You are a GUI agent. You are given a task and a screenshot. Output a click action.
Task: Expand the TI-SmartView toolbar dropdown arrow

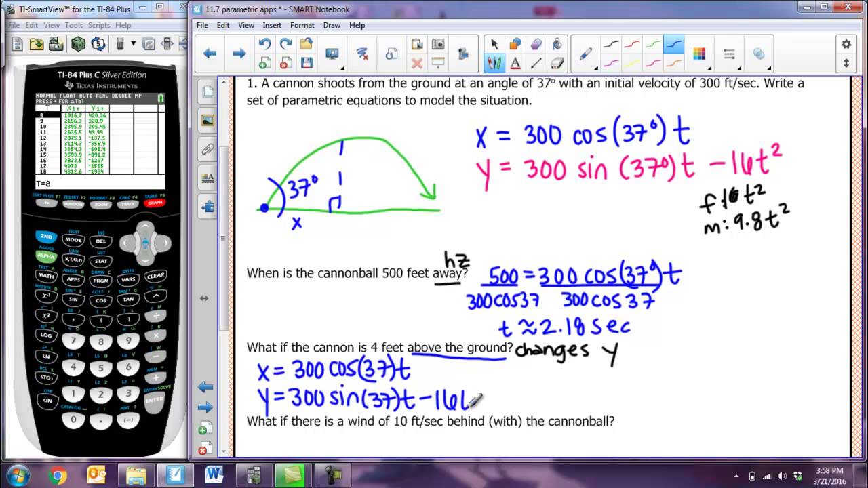click(133, 44)
